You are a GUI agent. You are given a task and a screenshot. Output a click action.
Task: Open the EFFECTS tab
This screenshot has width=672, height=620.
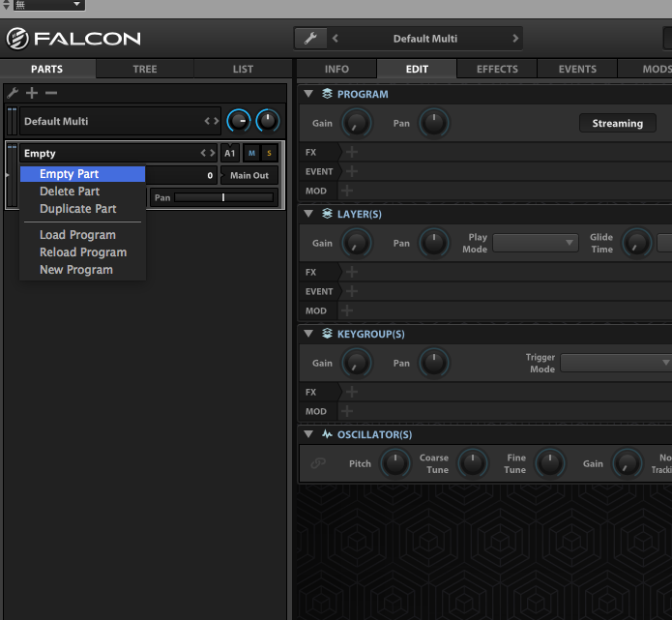point(497,69)
